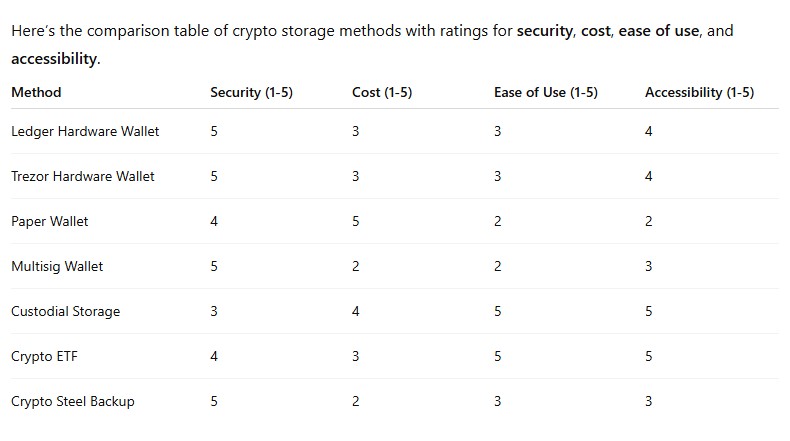The height and width of the screenshot is (441, 790).
Task: Click the Ease of Use rating for Multisig Wallet
Action: coord(497,266)
